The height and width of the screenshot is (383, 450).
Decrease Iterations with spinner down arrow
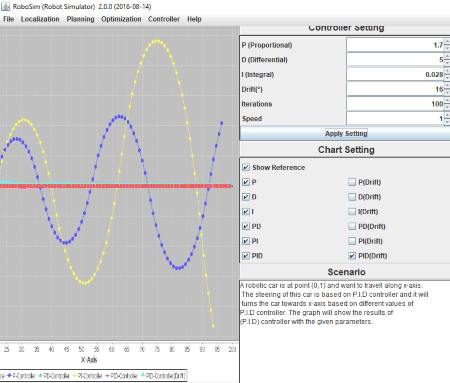[447, 107]
